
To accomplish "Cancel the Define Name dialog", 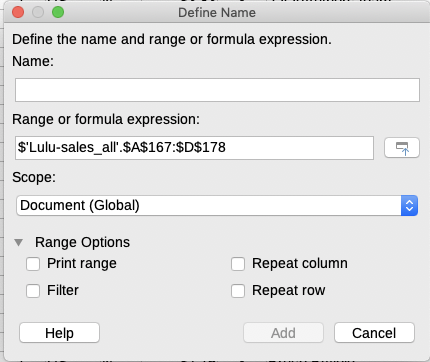I will 374,333.
